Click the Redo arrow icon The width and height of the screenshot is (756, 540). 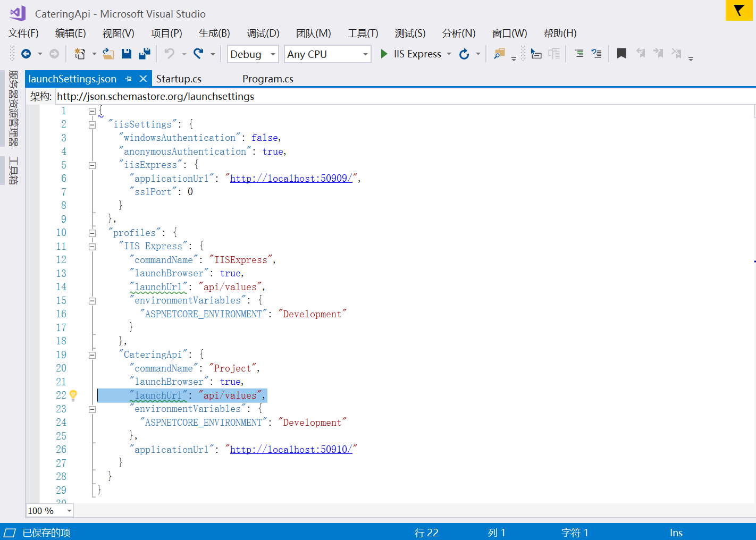click(x=198, y=54)
